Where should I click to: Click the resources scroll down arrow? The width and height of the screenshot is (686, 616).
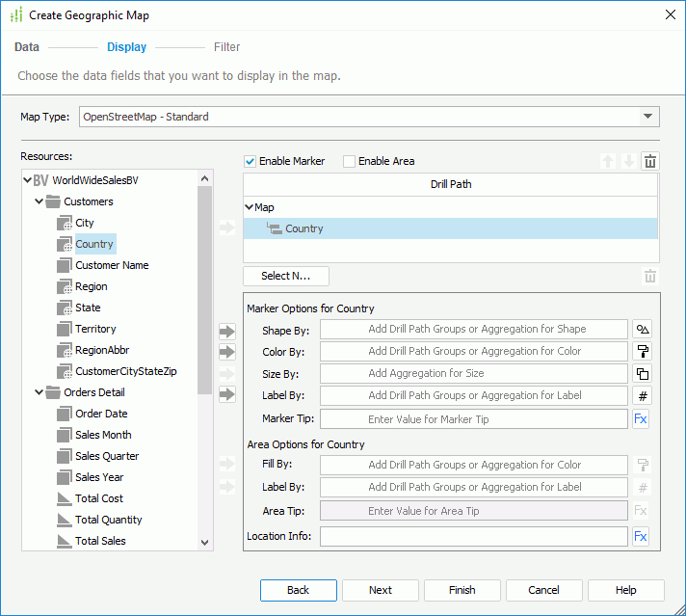(204, 543)
